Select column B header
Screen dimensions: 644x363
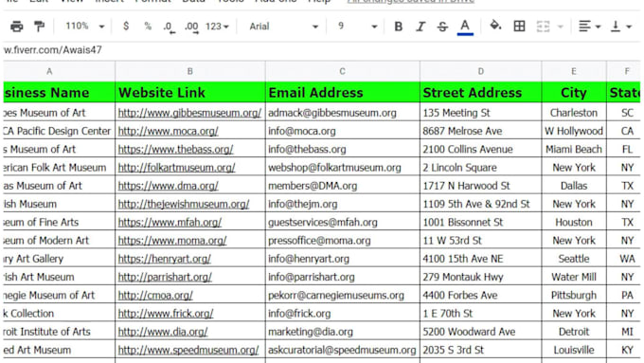click(x=190, y=71)
